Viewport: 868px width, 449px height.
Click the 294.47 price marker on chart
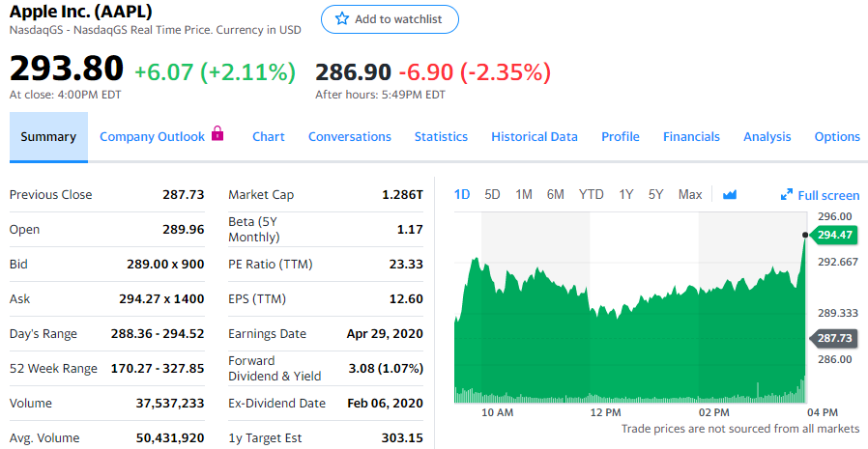click(x=832, y=235)
